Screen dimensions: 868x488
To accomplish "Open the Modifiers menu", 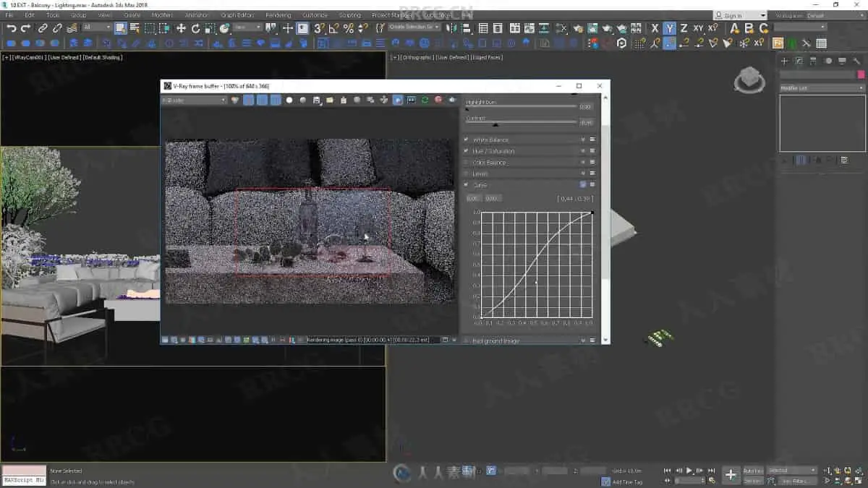I will click(x=162, y=15).
